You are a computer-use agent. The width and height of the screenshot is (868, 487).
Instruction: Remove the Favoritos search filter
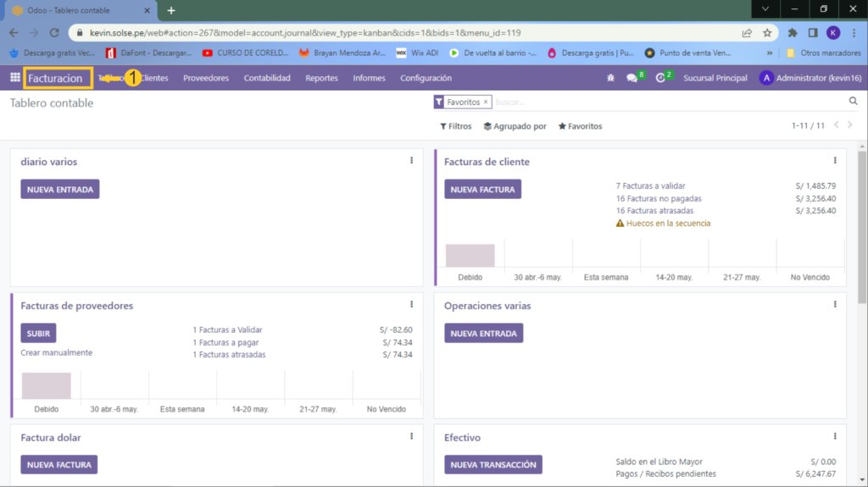click(486, 102)
